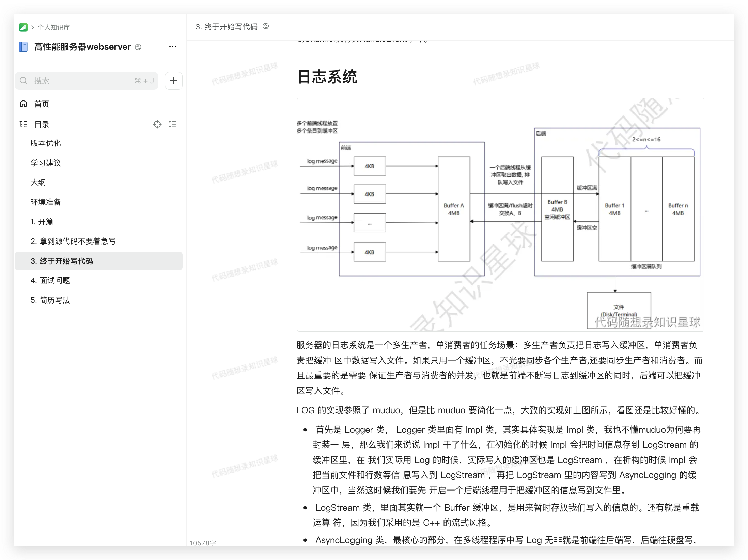Open the "…" more options menu beside 高性能服务器webserver

click(173, 47)
